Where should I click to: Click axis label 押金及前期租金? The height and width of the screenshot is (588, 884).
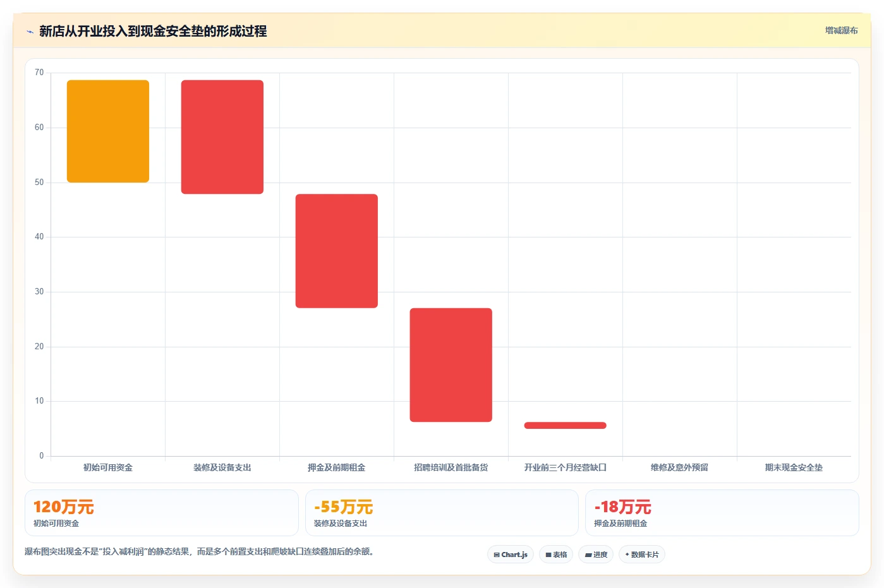click(337, 468)
